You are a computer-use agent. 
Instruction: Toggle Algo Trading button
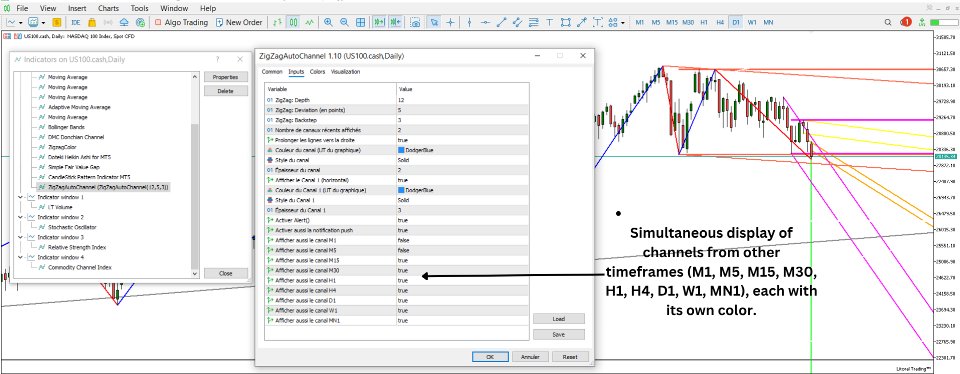click(181, 22)
